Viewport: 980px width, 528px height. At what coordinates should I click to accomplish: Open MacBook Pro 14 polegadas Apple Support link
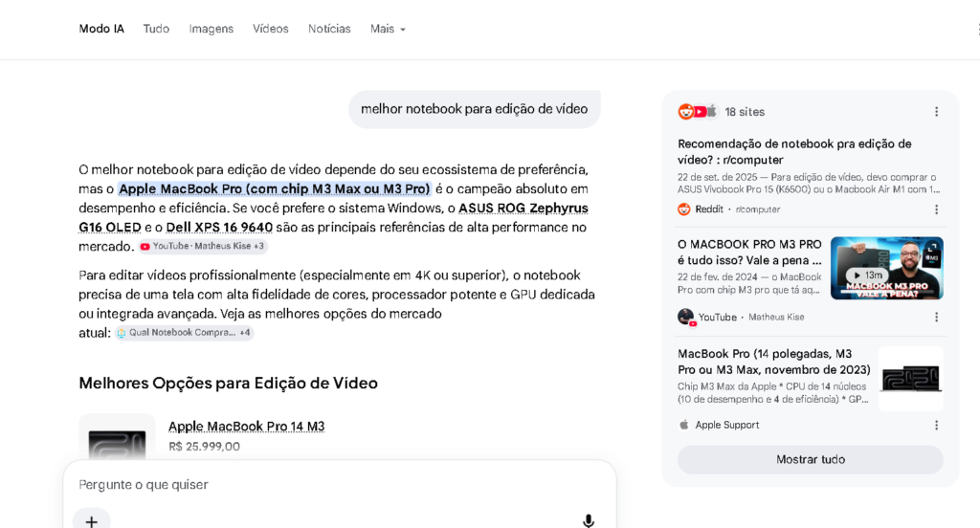pos(773,362)
